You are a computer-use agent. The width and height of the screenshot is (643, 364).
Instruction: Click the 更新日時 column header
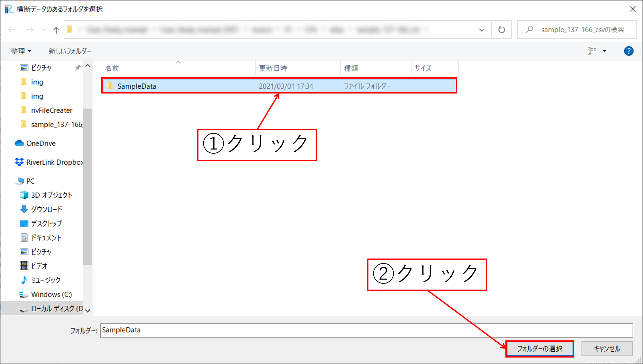coord(273,68)
